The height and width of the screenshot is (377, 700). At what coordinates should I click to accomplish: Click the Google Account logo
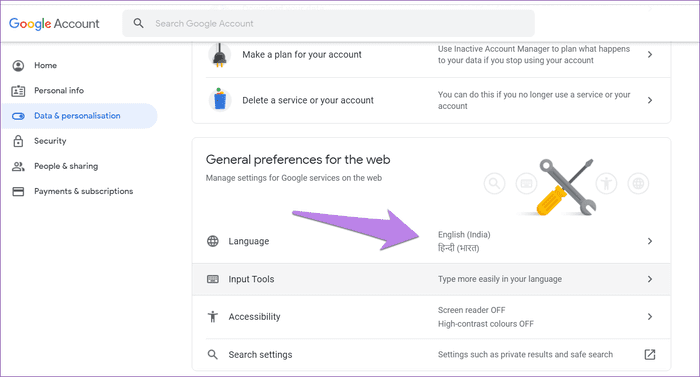point(54,24)
